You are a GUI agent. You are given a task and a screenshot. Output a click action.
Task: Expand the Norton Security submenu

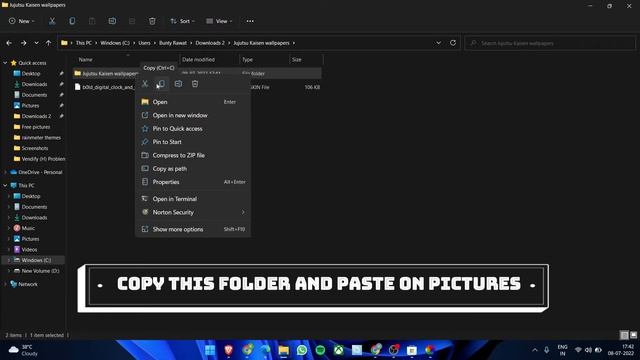click(193, 212)
